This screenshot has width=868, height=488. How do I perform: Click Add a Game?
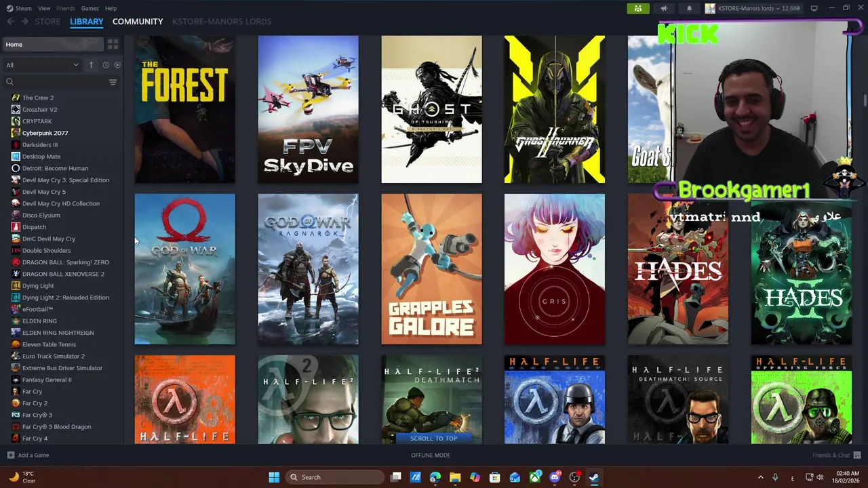click(x=28, y=455)
